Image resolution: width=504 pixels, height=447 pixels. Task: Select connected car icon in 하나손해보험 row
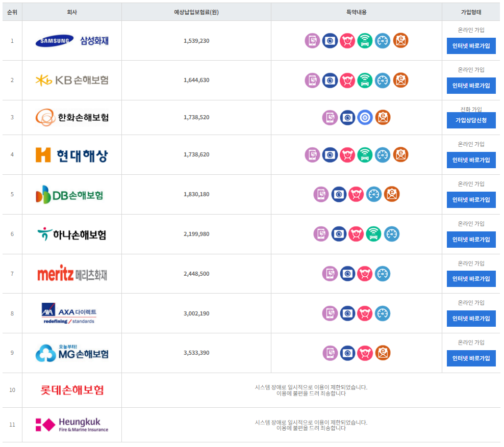pos(373,234)
